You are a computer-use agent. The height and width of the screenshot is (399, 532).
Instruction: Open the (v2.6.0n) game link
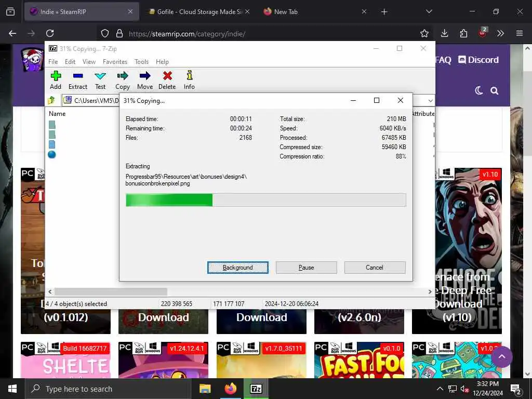click(x=360, y=317)
